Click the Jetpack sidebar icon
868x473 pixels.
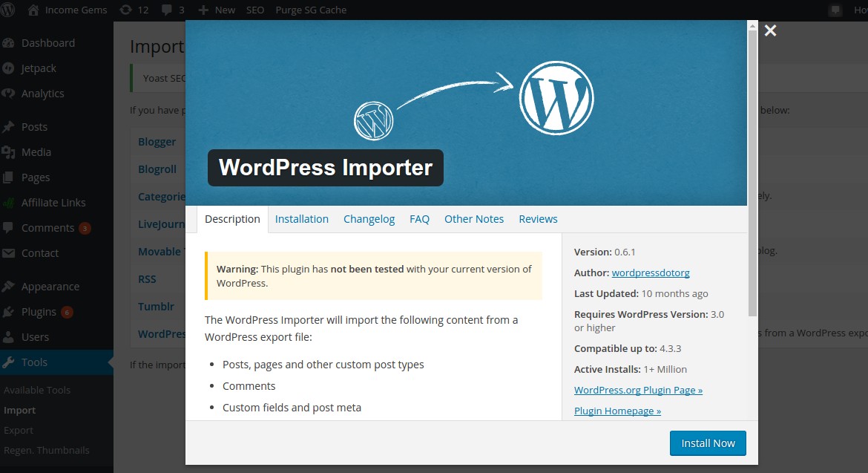[7, 68]
